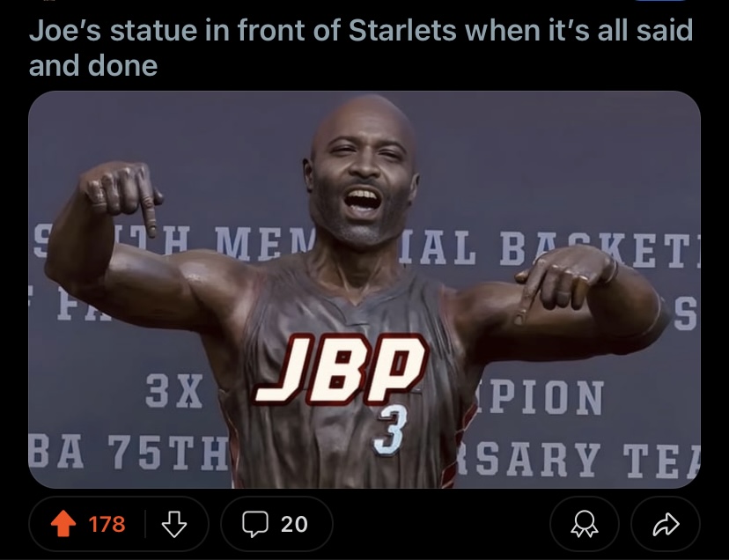The height and width of the screenshot is (560, 729).
Task: Share the post with the curved arrow
Action: tap(666, 524)
